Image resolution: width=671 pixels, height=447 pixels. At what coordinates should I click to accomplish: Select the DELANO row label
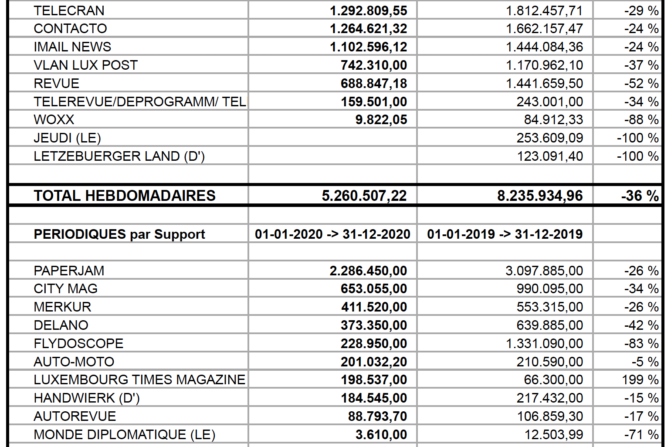click(x=61, y=326)
